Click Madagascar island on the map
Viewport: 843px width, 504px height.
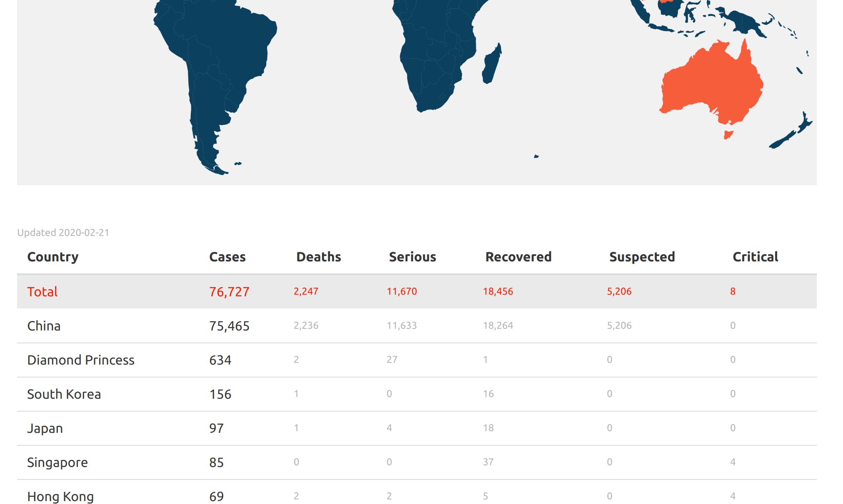[491, 65]
